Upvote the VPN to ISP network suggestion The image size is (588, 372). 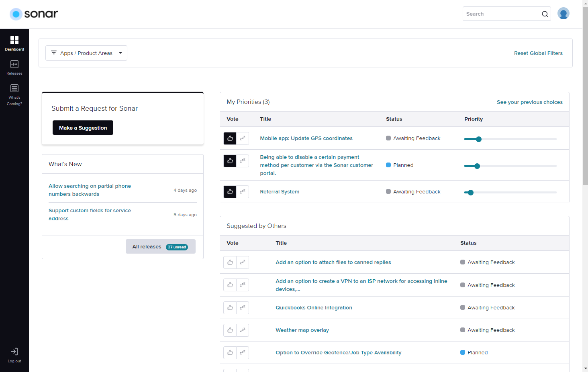(230, 285)
